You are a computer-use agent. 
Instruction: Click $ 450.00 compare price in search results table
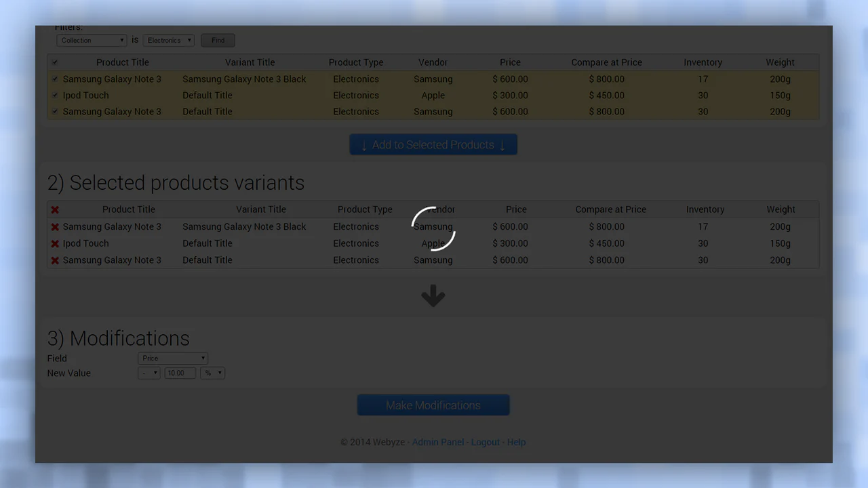pos(606,96)
